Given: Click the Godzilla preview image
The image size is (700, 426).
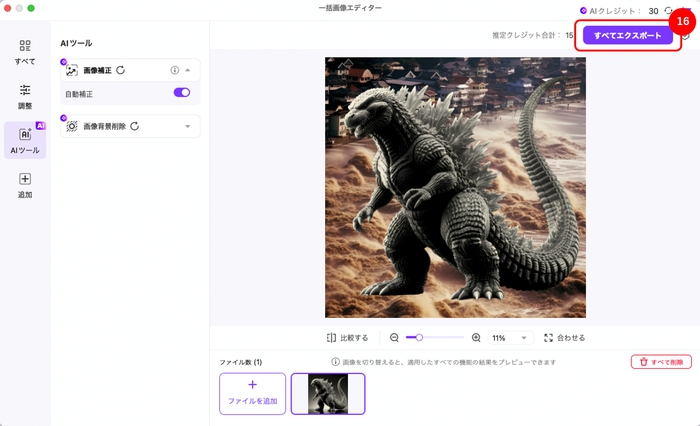Looking at the screenshot, I should [455, 187].
